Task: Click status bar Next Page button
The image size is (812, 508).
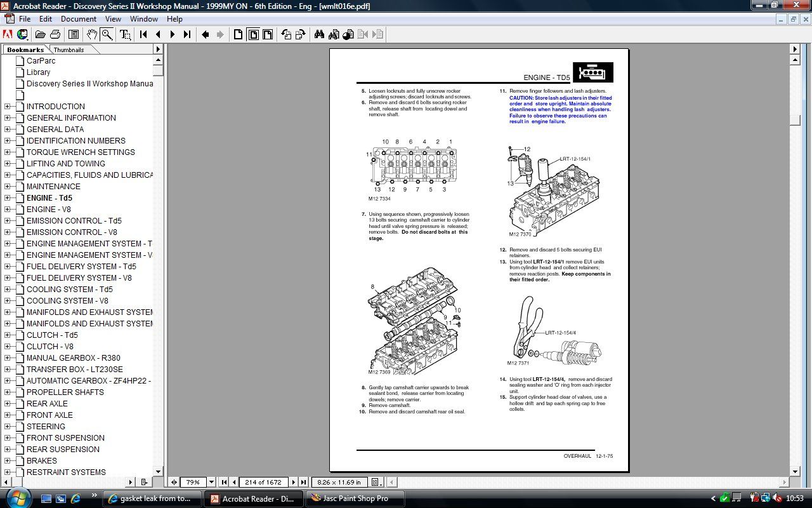Action: [294, 483]
